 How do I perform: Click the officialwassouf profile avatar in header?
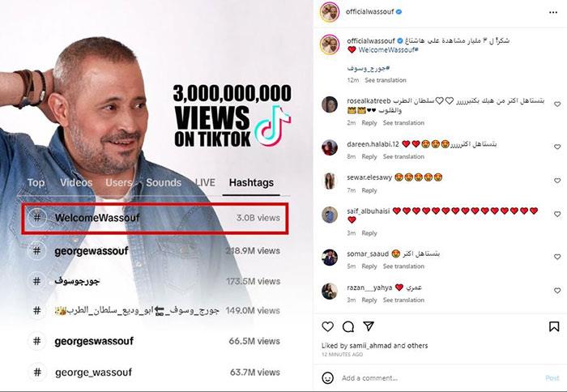(x=330, y=12)
